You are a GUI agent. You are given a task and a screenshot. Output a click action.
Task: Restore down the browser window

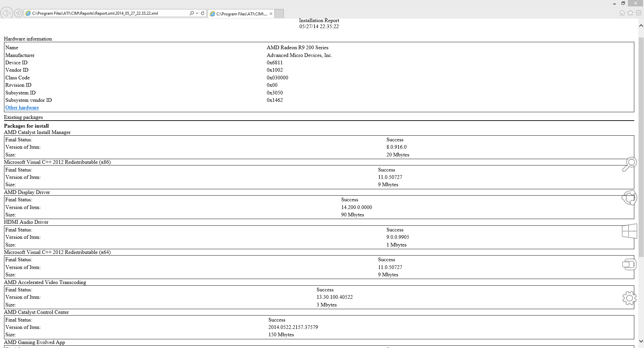click(623, 3)
